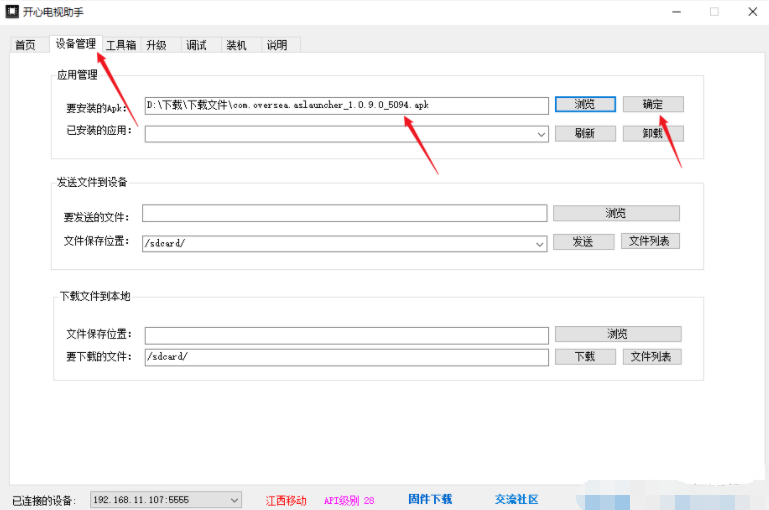Click 浏览 for the file to send

tap(616, 213)
